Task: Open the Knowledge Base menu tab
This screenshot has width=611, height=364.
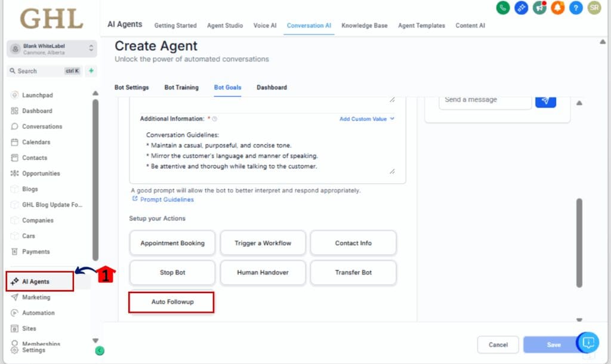Action: click(x=364, y=26)
